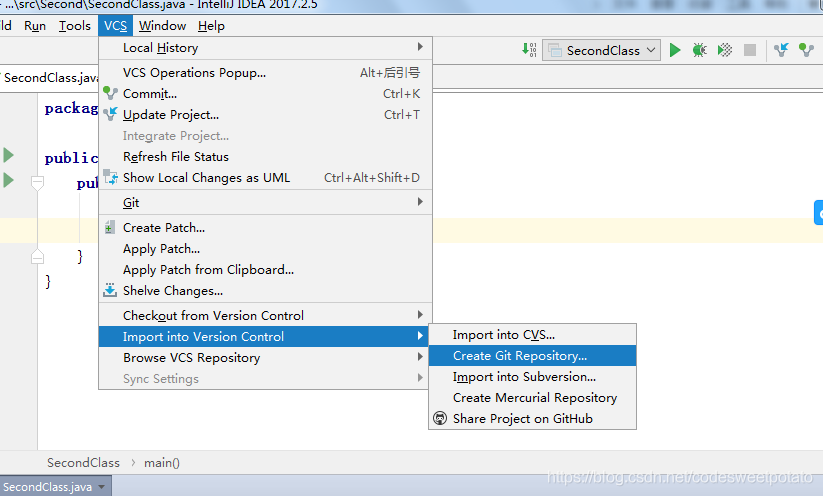Open the SecondClass.java bottom tab dropdown arrow
This screenshot has height=496, width=823.
[x=101, y=487]
